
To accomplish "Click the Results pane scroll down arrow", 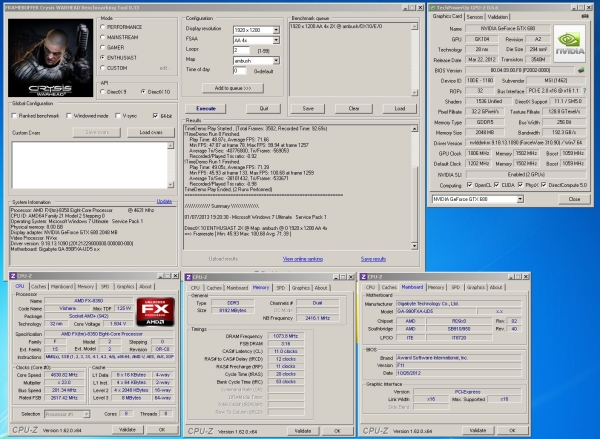I will (414, 246).
